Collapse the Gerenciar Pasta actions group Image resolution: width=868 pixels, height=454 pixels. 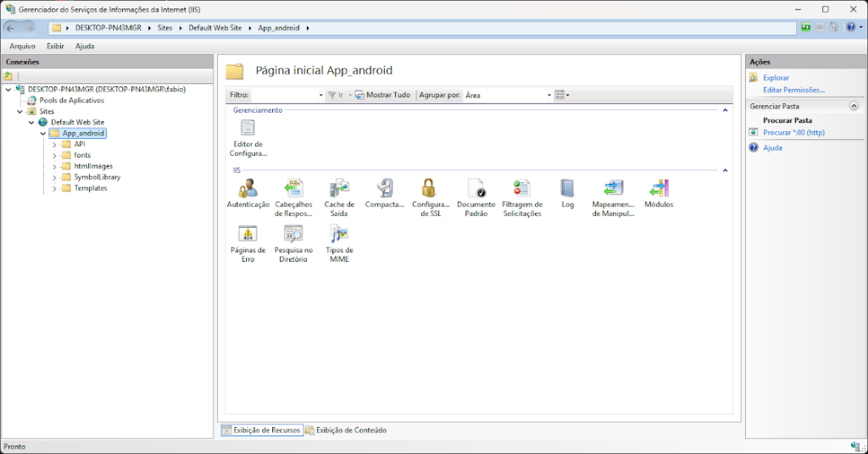click(854, 106)
